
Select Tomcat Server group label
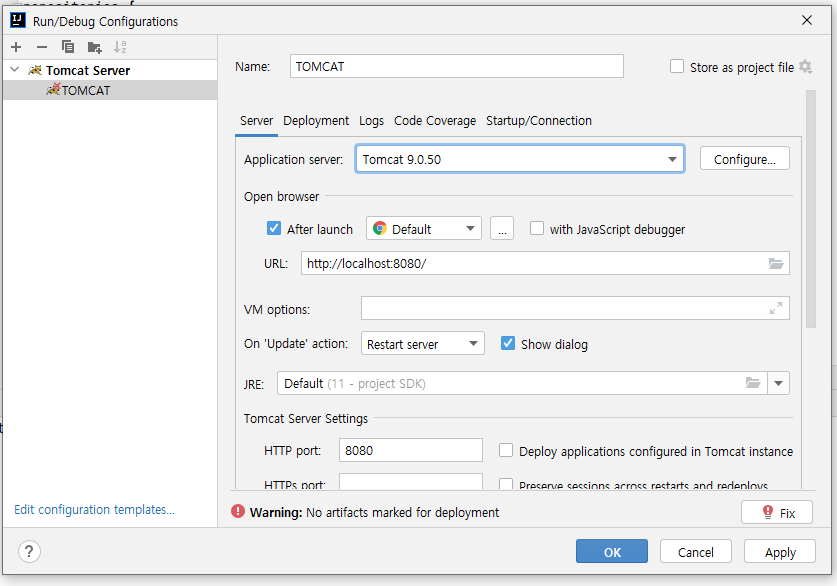tap(88, 70)
